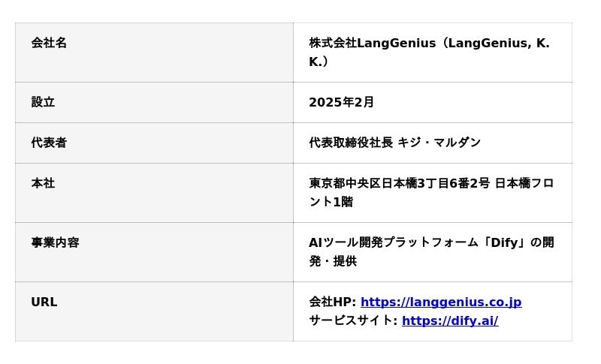Click the company name 株式会社LangGenius text
Image resolution: width=601 pixels, height=364 pixels.
coord(372,43)
